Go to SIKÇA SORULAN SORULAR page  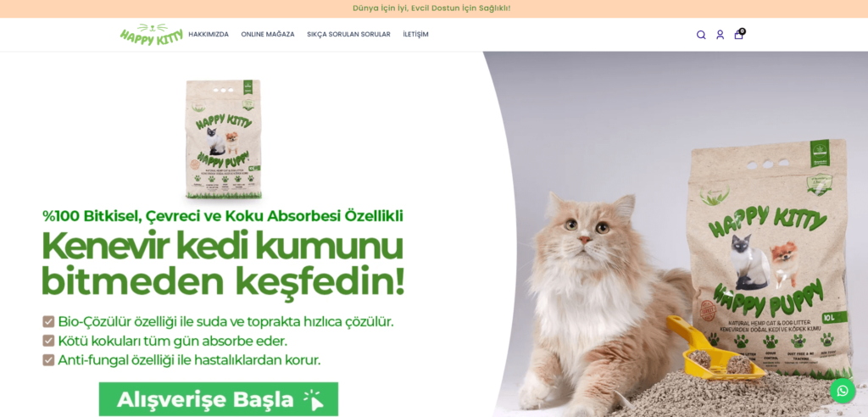pos(348,35)
